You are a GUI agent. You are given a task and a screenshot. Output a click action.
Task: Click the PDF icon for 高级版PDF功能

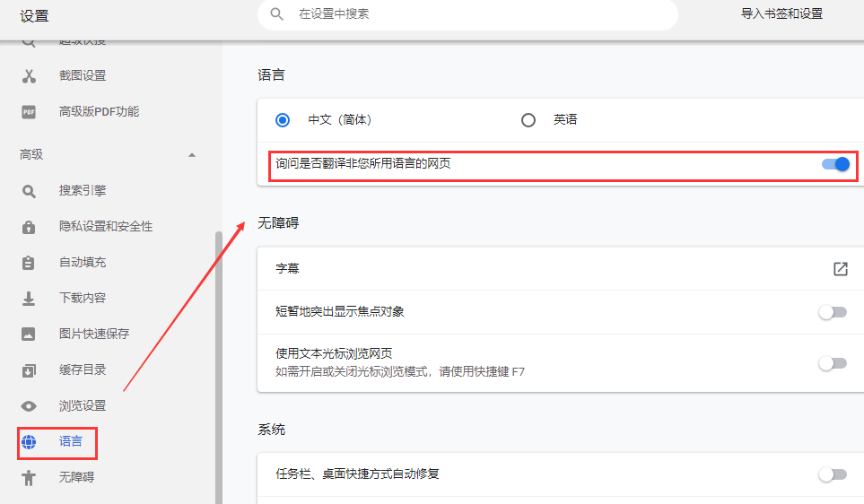coord(29,112)
